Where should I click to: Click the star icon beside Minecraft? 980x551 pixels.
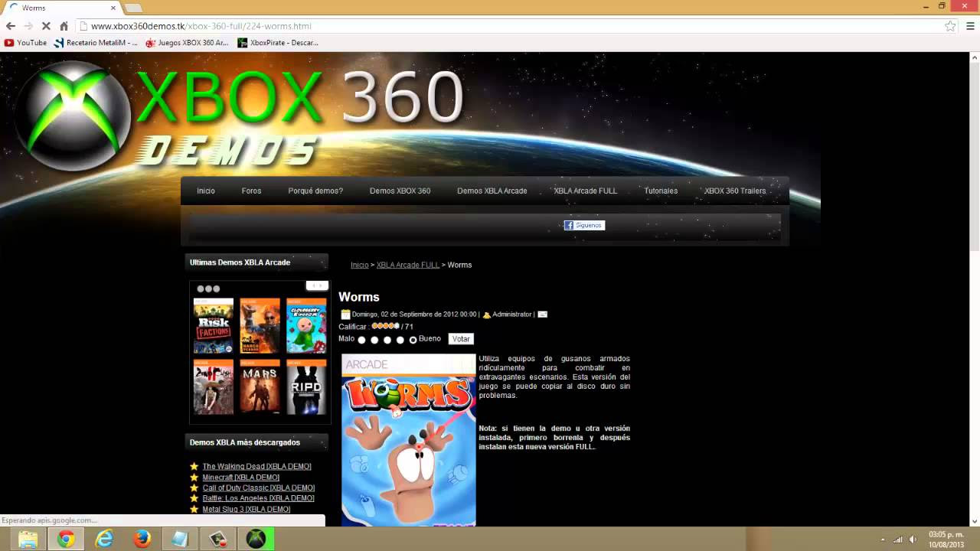point(194,478)
